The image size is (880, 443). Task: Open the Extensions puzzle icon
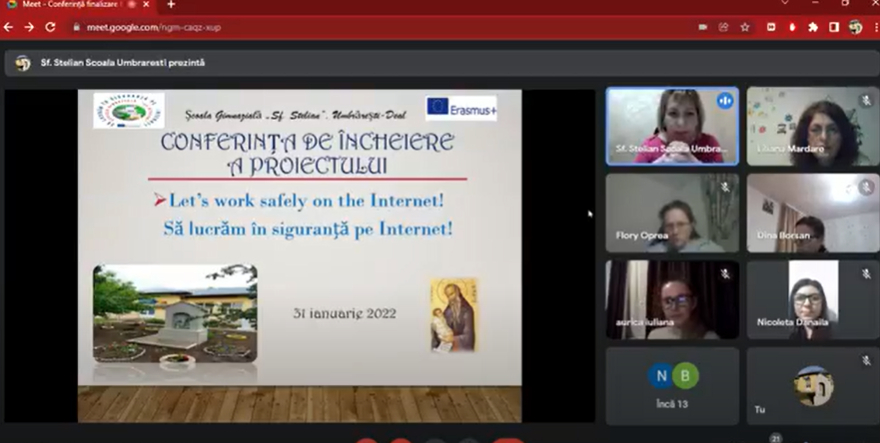click(813, 27)
